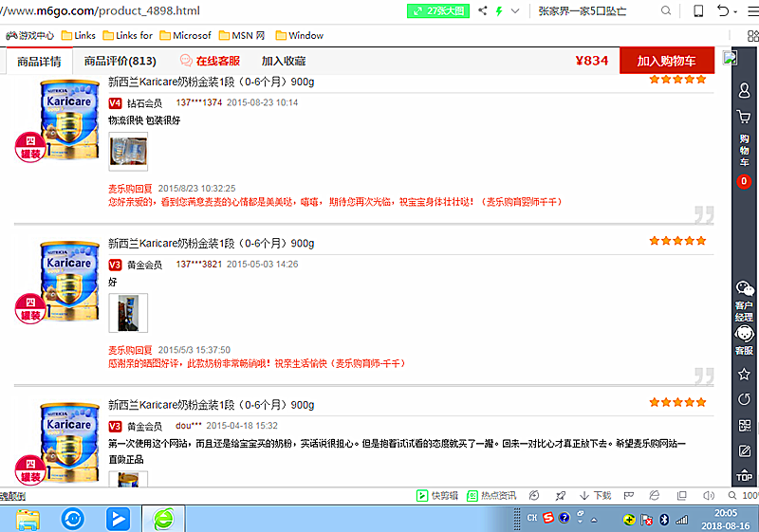Click the WeChat customer manager icon

click(x=745, y=288)
